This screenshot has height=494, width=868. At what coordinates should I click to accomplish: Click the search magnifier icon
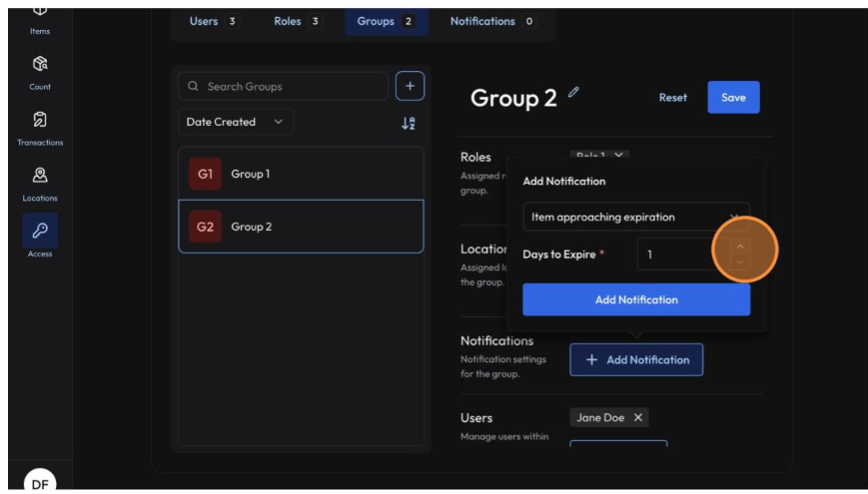[193, 86]
